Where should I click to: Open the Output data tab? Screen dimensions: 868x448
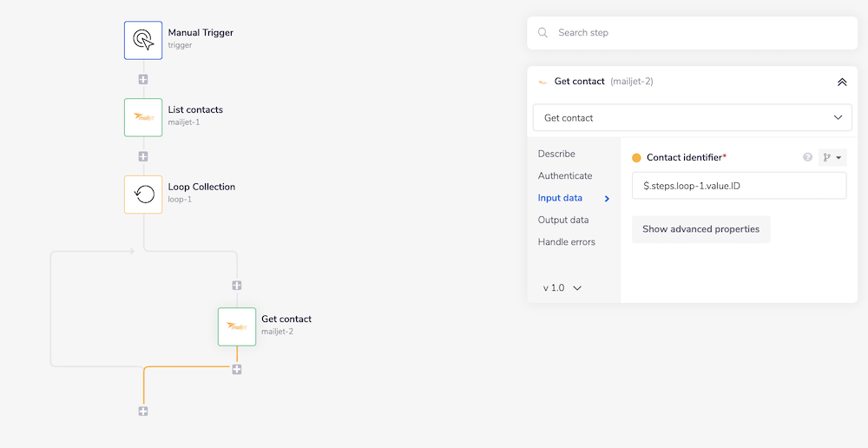point(562,221)
